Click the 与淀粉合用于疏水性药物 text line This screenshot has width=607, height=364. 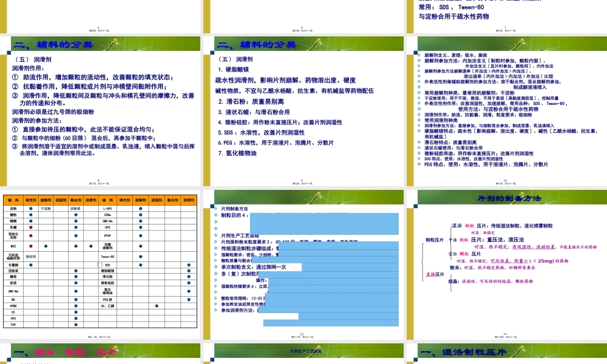[453, 17]
